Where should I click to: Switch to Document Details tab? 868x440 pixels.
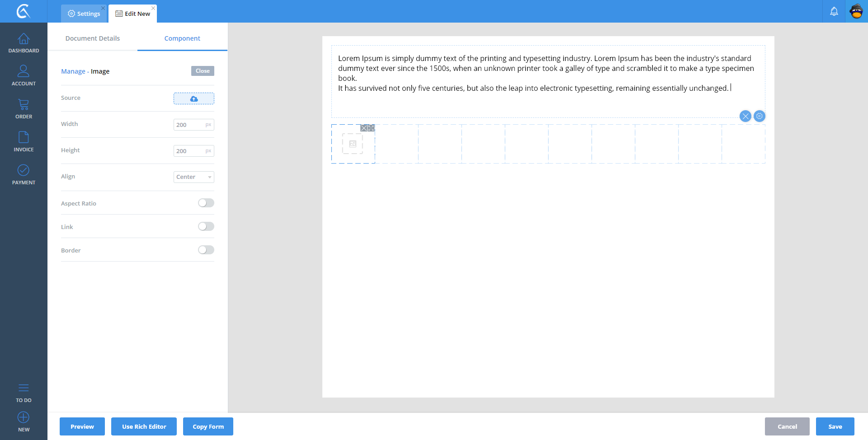point(93,38)
